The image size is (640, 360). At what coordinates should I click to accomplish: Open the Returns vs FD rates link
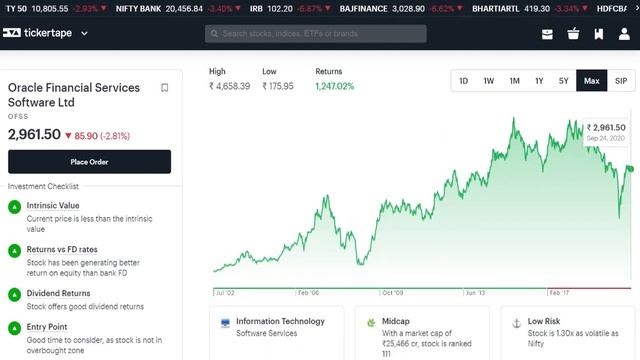(62, 249)
